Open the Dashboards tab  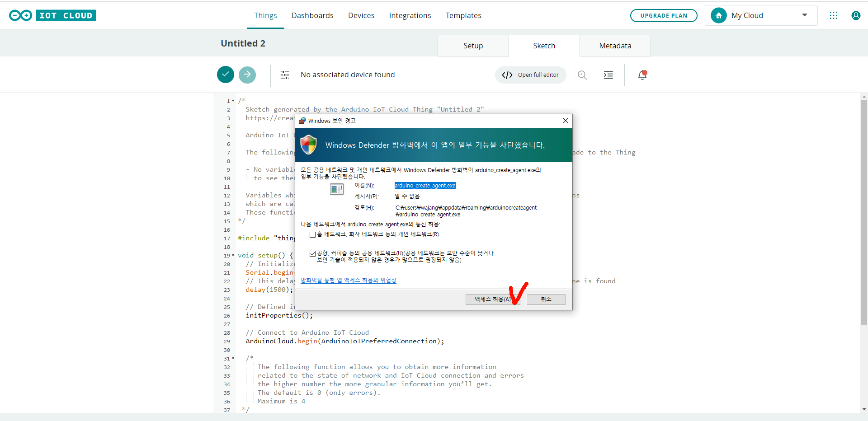click(x=312, y=15)
